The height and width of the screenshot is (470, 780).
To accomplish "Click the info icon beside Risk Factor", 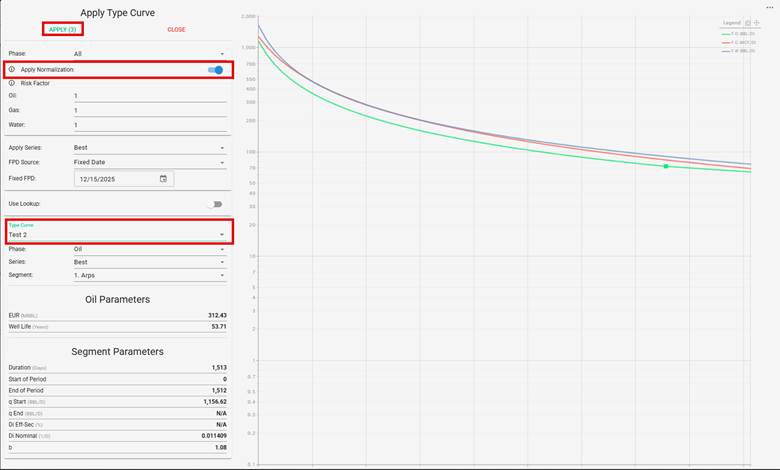I will tap(12, 83).
